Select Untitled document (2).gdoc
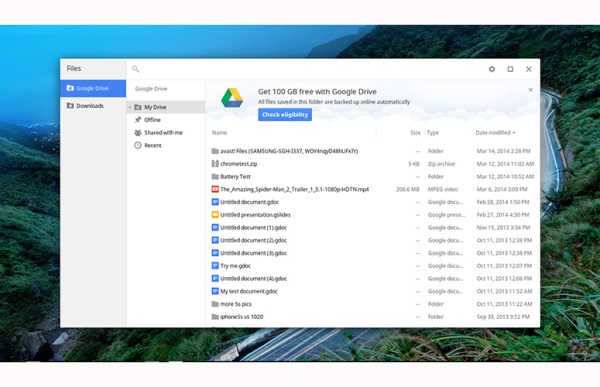600x387 pixels. pyautogui.click(x=373, y=240)
